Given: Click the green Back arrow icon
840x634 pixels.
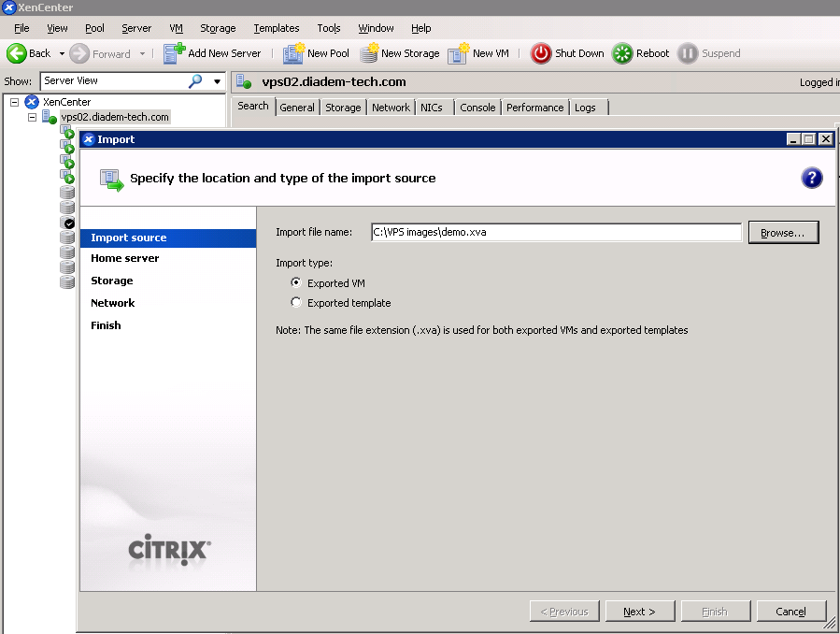Looking at the screenshot, I should [x=16, y=53].
